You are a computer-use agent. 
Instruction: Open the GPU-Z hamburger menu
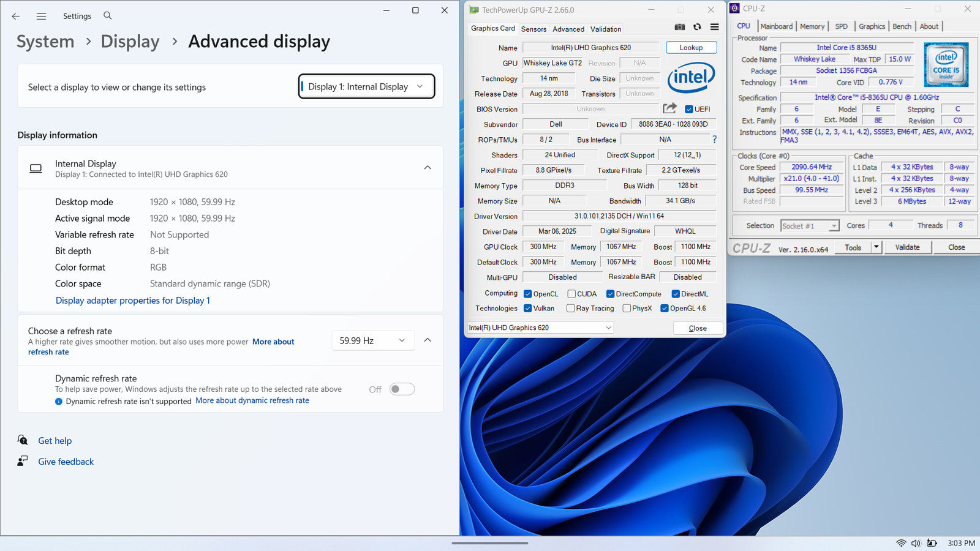click(x=714, y=27)
